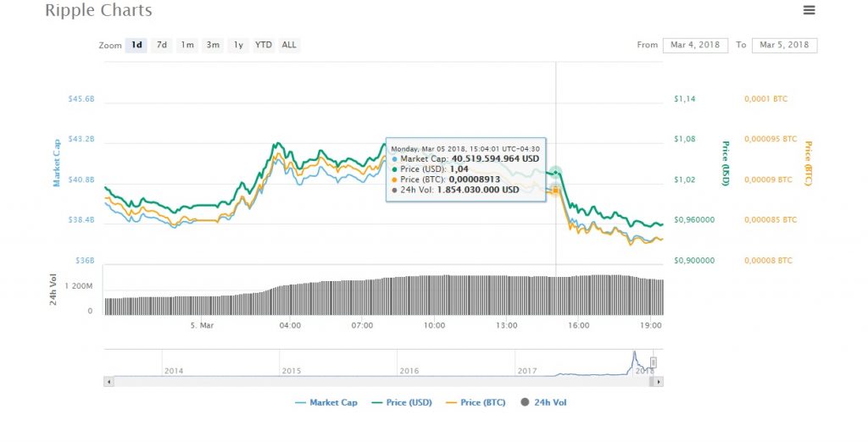Switch zoom to ALL
The height and width of the screenshot is (442, 868).
[289, 45]
